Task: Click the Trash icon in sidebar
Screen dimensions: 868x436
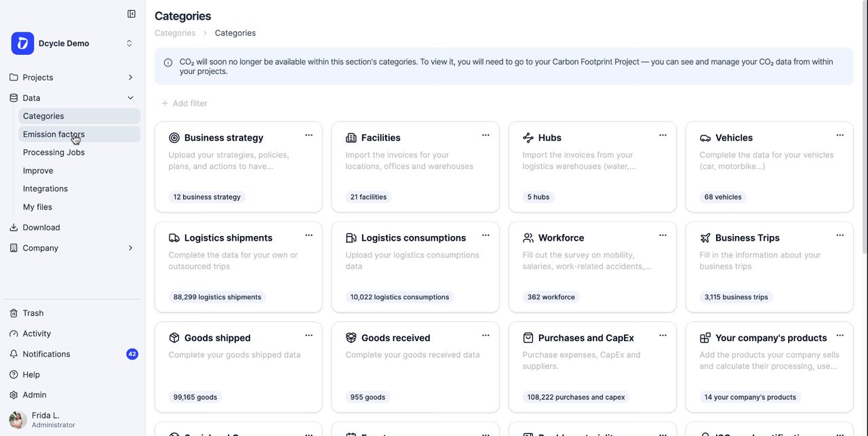Action: tap(14, 313)
